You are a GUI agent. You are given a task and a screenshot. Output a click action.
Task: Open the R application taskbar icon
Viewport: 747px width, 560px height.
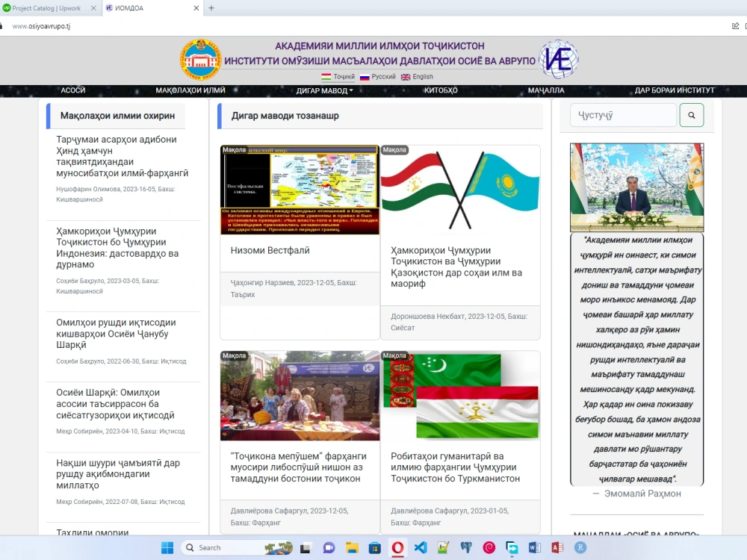point(580,547)
